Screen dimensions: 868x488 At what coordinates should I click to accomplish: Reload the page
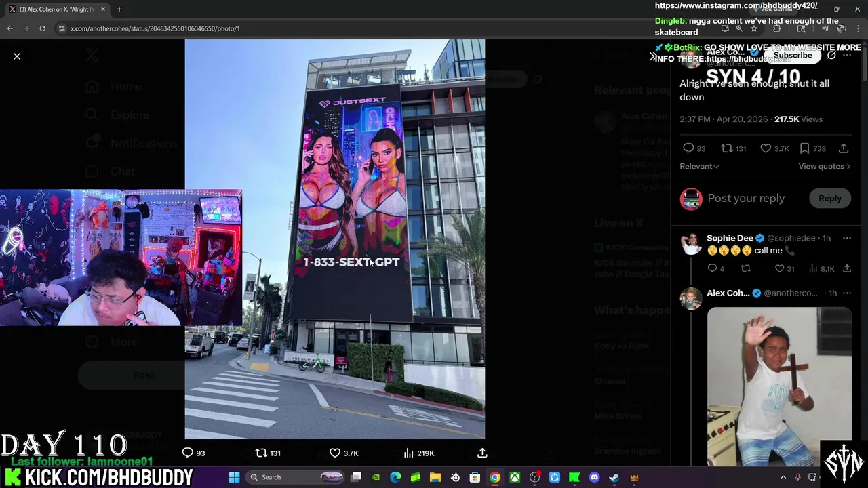tap(42, 28)
